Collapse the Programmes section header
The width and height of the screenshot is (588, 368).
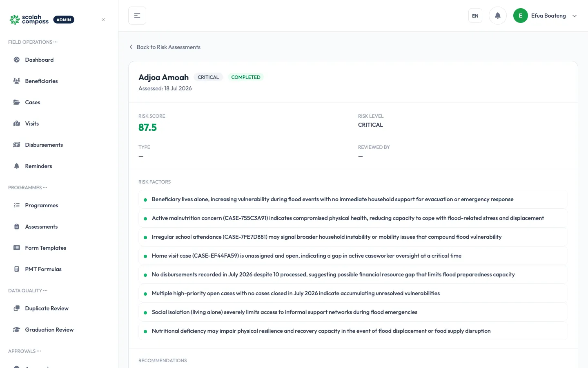[x=28, y=188]
